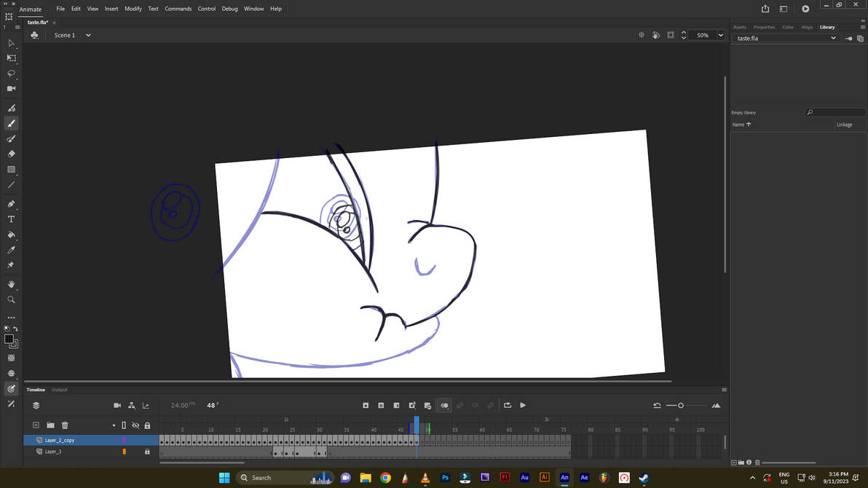Open the Insert menu
The width and height of the screenshot is (868, 488).
111,9
